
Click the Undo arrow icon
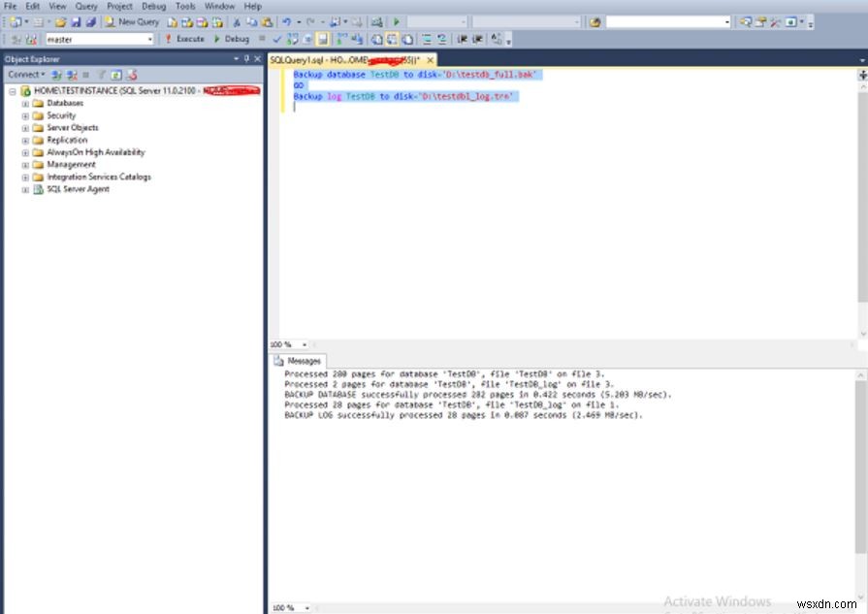point(286,22)
